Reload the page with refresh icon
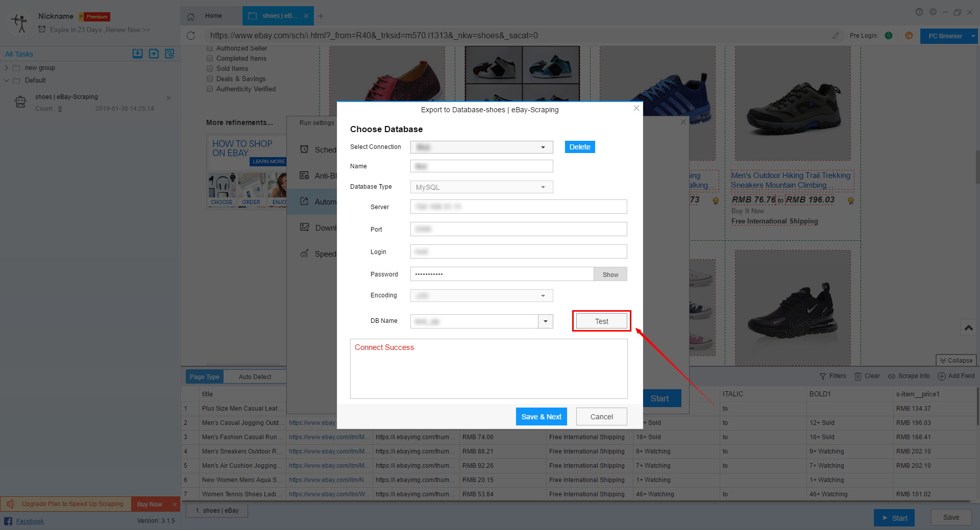980x530 pixels. tap(191, 36)
